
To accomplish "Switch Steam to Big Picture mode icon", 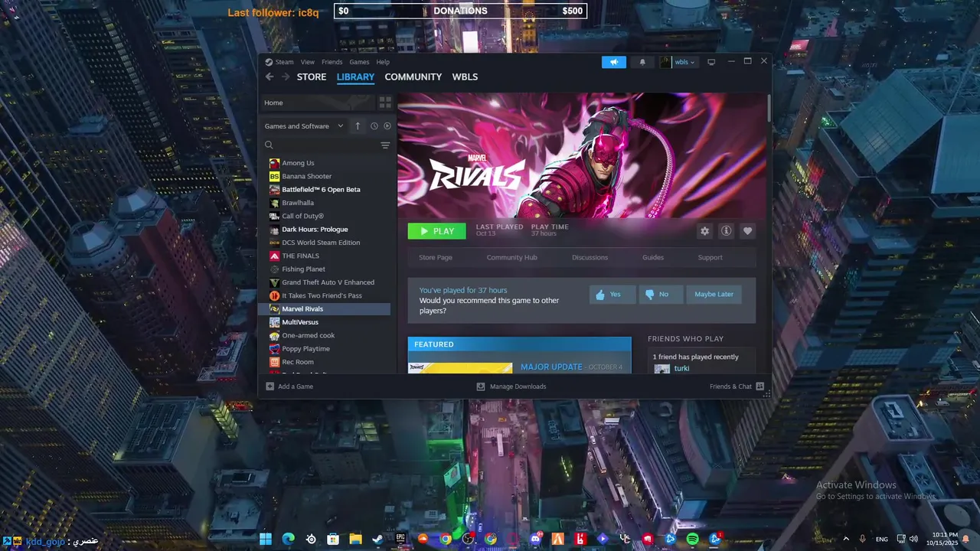I will pyautogui.click(x=711, y=62).
